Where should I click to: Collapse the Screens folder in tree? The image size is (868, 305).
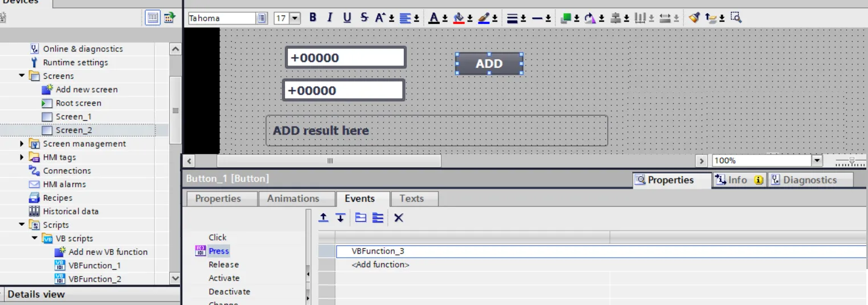click(22, 76)
